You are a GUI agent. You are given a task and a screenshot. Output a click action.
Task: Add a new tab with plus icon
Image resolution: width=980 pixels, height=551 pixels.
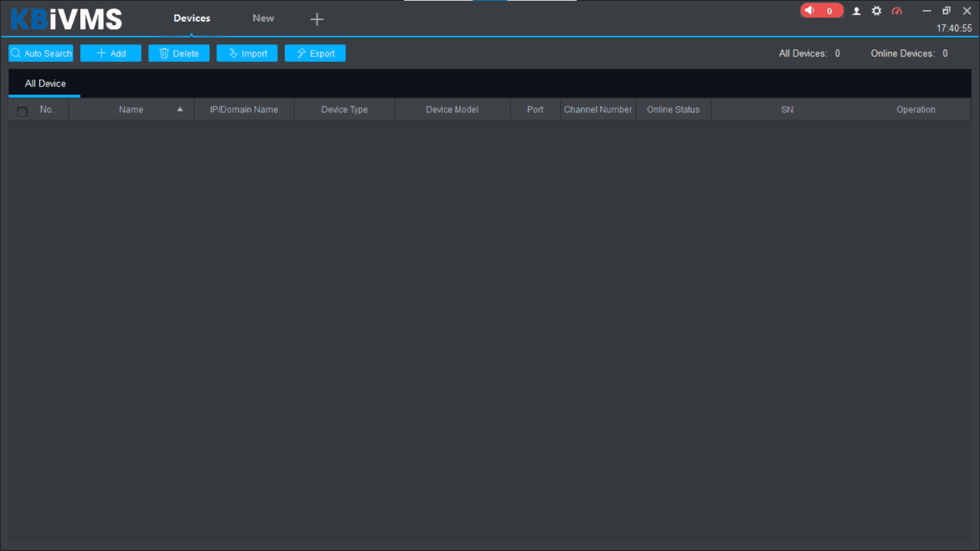tap(317, 19)
